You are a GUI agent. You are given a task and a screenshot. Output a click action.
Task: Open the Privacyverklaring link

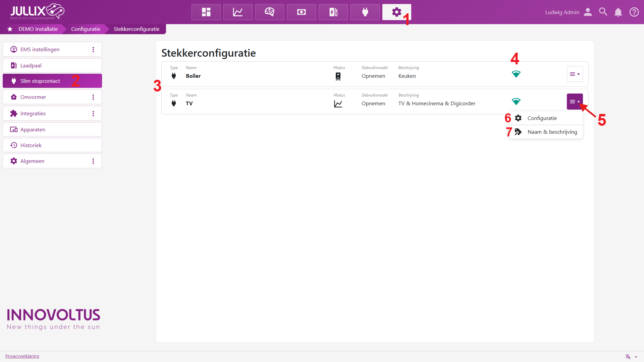coord(22,356)
